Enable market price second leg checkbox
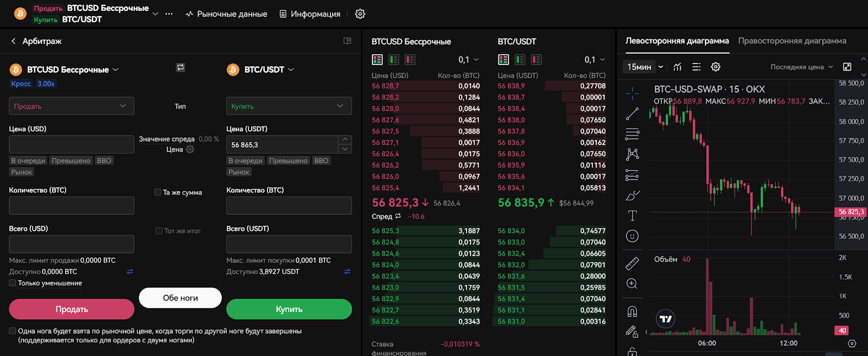The height and width of the screenshot is (356, 868). click(x=12, y=330)
